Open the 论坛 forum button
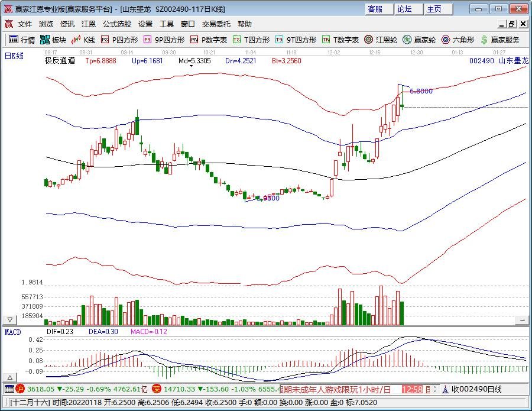The image size is (532, 411). pos(409,9)
